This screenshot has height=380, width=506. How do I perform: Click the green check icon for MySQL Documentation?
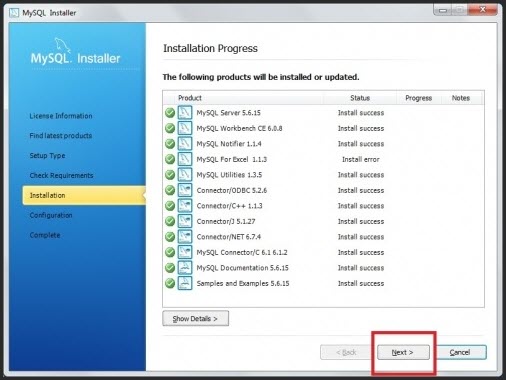[x=170, y=268]
